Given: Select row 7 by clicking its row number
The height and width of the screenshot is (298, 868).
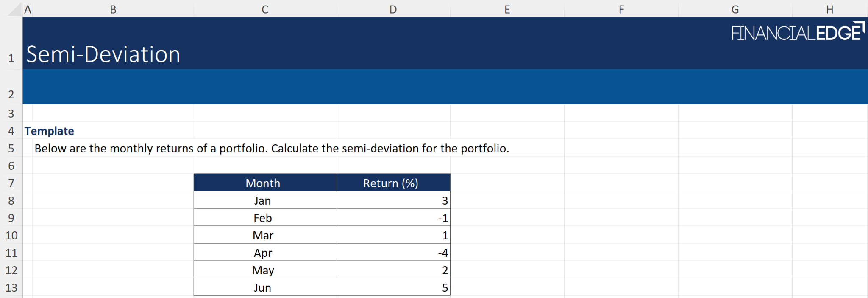Looking at the screenshot, I should click(x=11, y=183).
